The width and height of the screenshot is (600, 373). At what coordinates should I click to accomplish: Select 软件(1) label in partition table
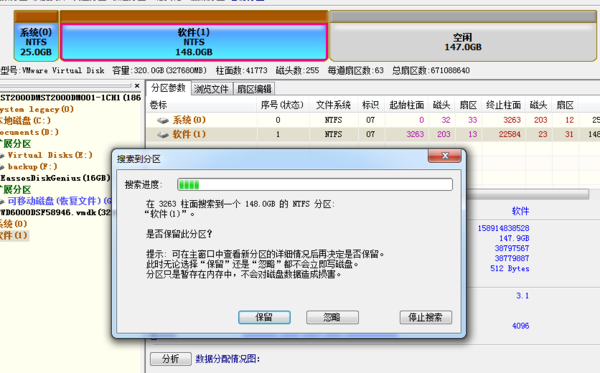click(189, 134)
